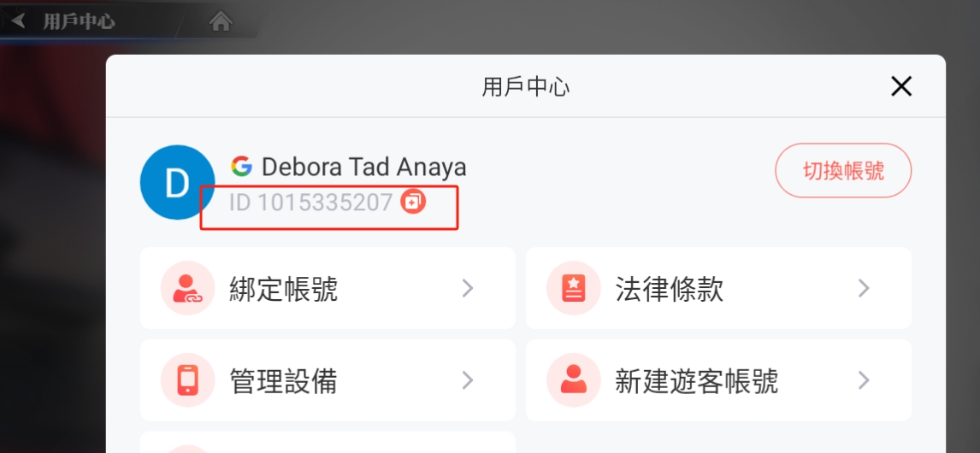Click the ID 1015335207 text
Screen dimensions: 980x453
tap(311, 203)
